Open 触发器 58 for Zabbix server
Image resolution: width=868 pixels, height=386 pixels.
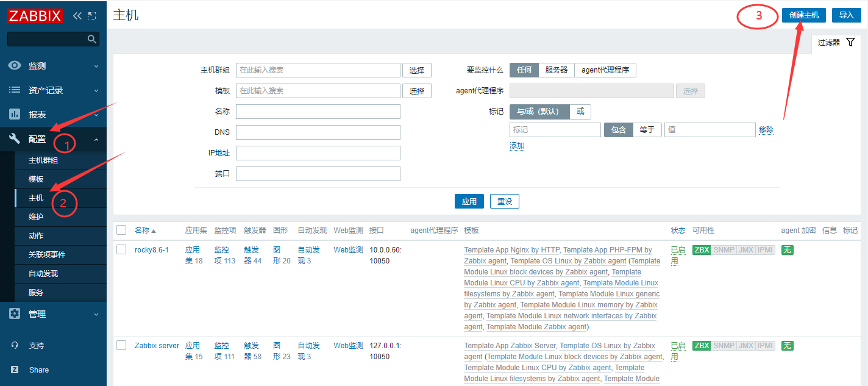[x=253, y=351]
